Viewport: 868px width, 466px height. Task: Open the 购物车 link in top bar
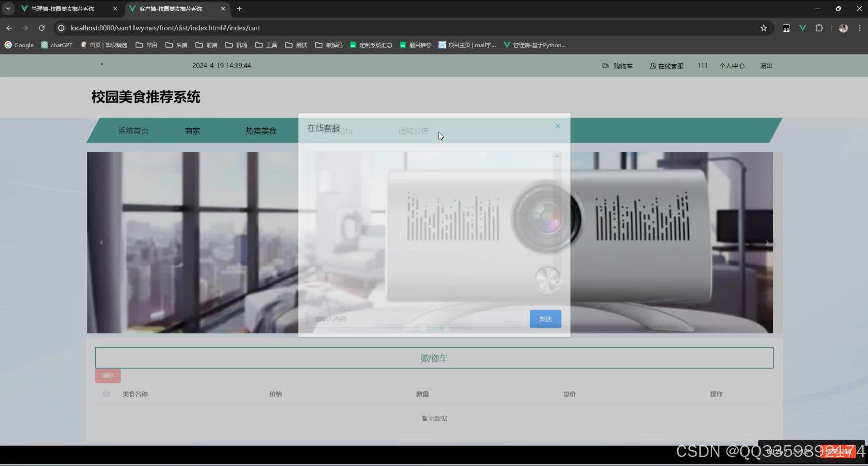tap(617, 66)
